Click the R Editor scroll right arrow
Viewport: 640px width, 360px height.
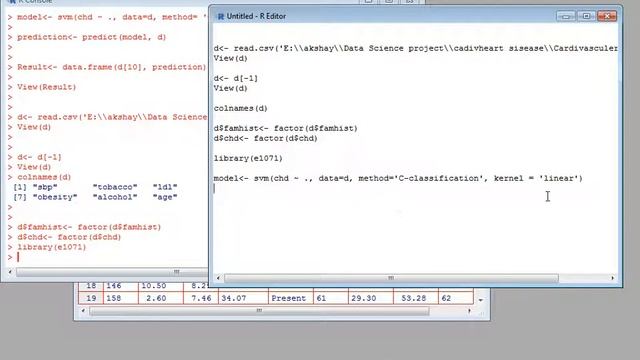612,278
